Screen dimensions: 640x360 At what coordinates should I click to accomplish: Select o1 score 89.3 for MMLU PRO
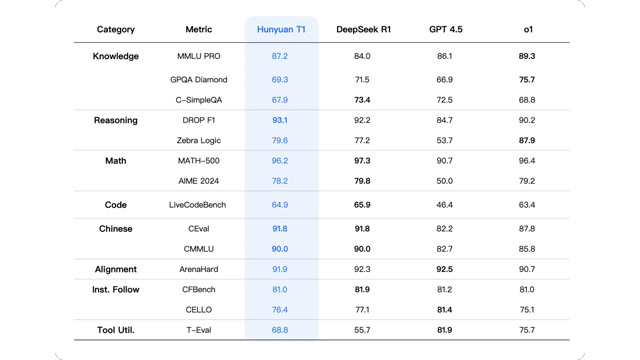pyautogui.click(x=527, y=56)
